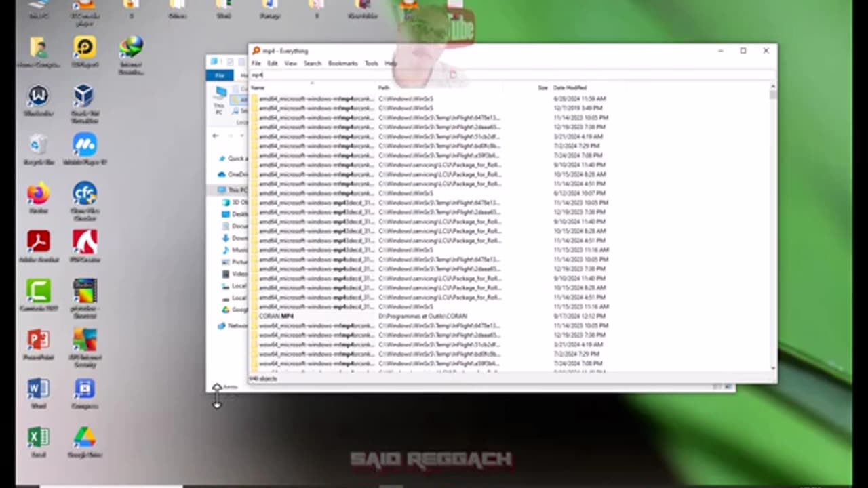Open the colorful photo-editor desktop shortcut
The height and width of the screenshot is (488, 868).
85,298
